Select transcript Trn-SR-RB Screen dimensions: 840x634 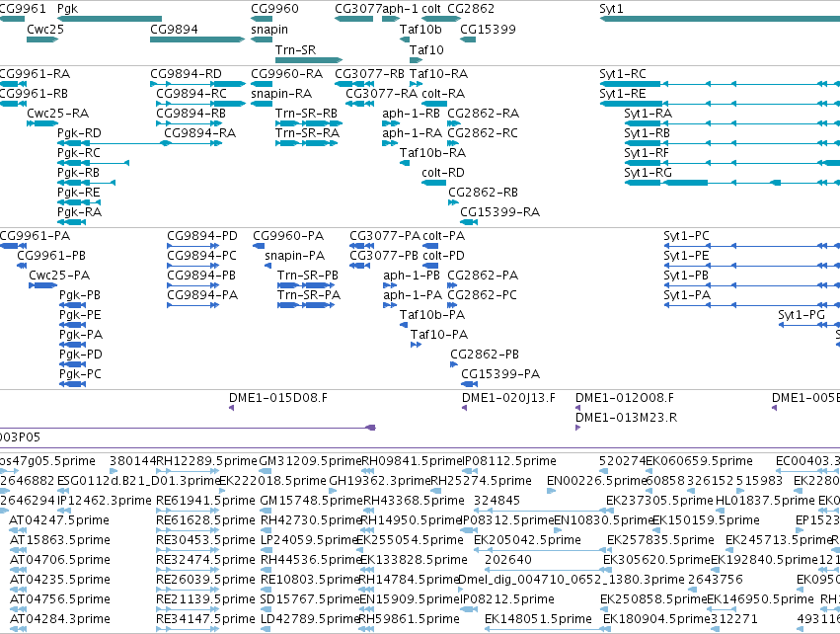click(309, 123)
